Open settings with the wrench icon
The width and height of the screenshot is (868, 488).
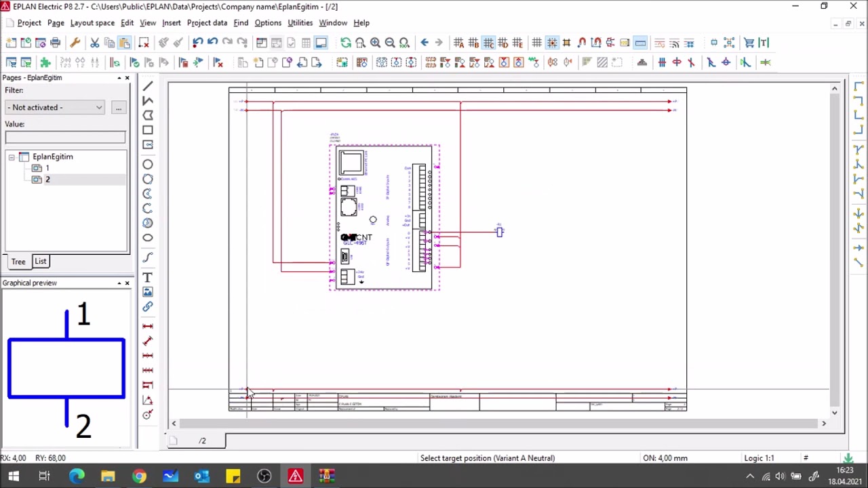(75, 43)
